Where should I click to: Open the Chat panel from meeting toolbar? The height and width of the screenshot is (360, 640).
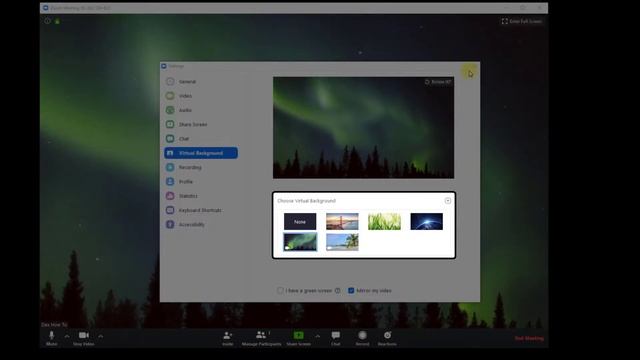pyautogui.click(x=336, y=338)
